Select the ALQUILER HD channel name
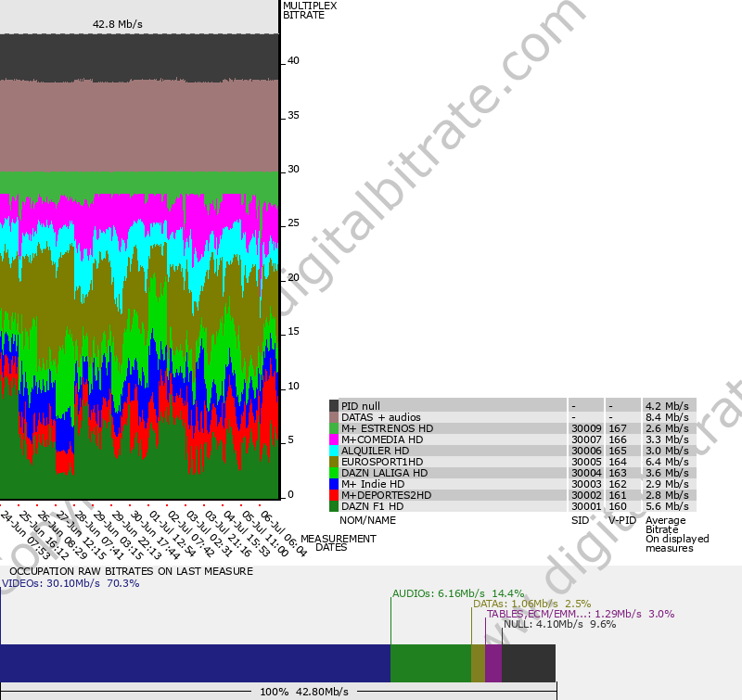This screenshot has width=742, height=700. [x=375, y=451]
